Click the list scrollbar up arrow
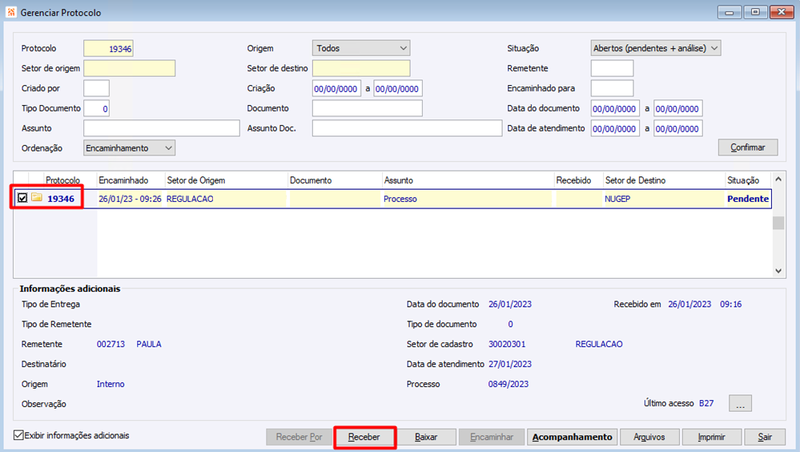 click(778, 179)
